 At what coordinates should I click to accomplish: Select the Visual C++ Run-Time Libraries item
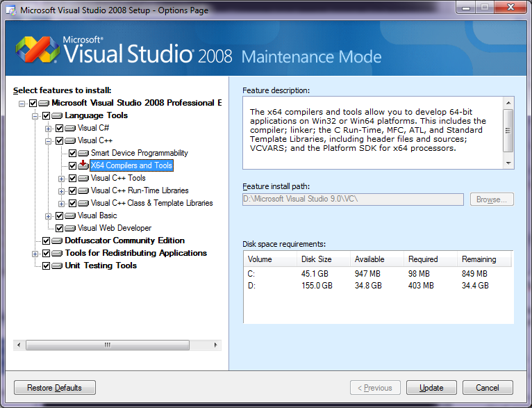click(x=140, y=190)
